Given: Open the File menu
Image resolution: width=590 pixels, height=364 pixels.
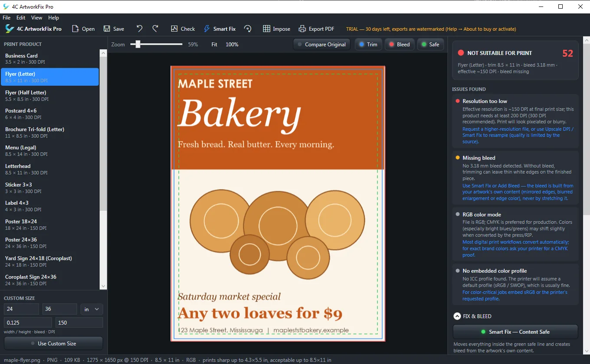Looking at the screenshot, I should pyautogui.click(x=7, y=18).
